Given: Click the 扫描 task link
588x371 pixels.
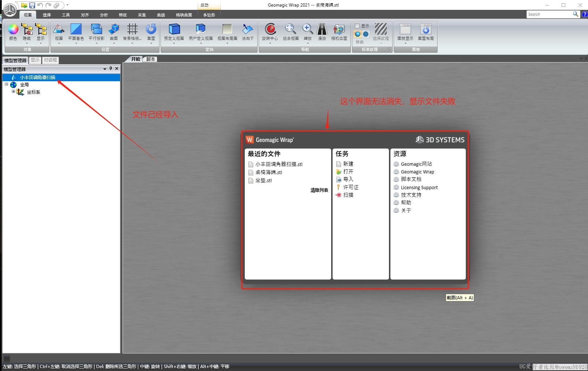Looking at the screenshot, I should coord(348,195).
